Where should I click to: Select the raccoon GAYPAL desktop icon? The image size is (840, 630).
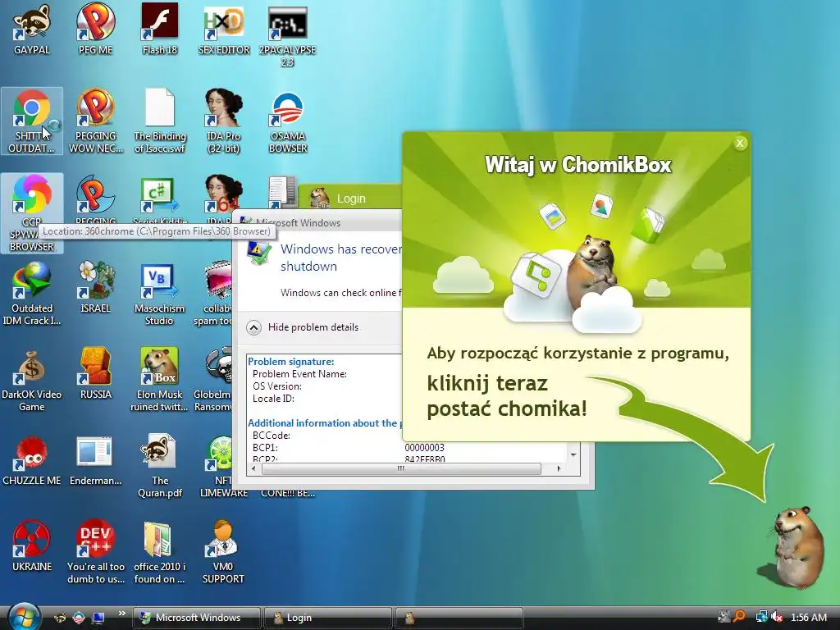(x=32, y=30)
